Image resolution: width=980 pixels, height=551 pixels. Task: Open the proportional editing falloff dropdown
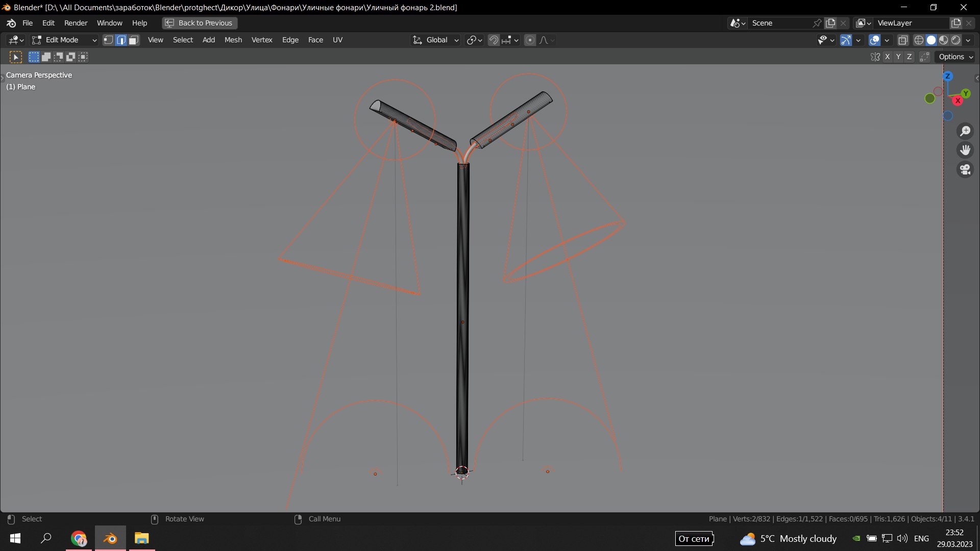pos(547,40)
